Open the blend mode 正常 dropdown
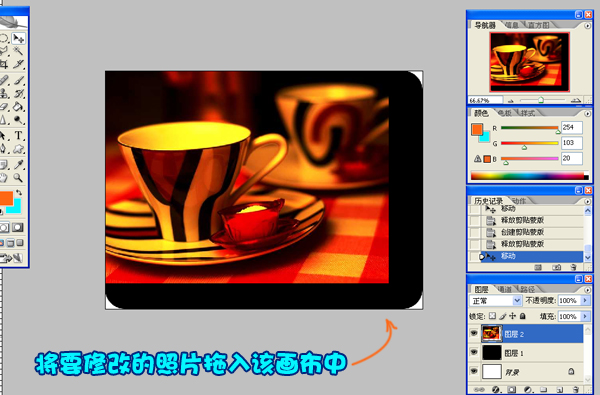This screenshot has width=600, height=395. (496, 301)
